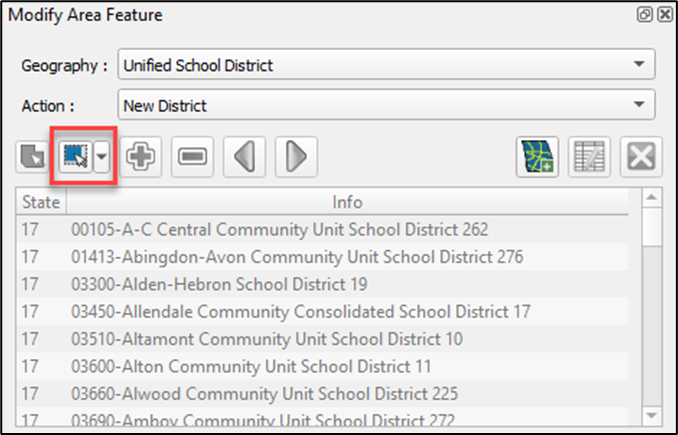Image resolution: width=678 pixels, height=435 pixels.
Task: Click the list scrollbar down arrow
Action: click(x=652, y=415)
